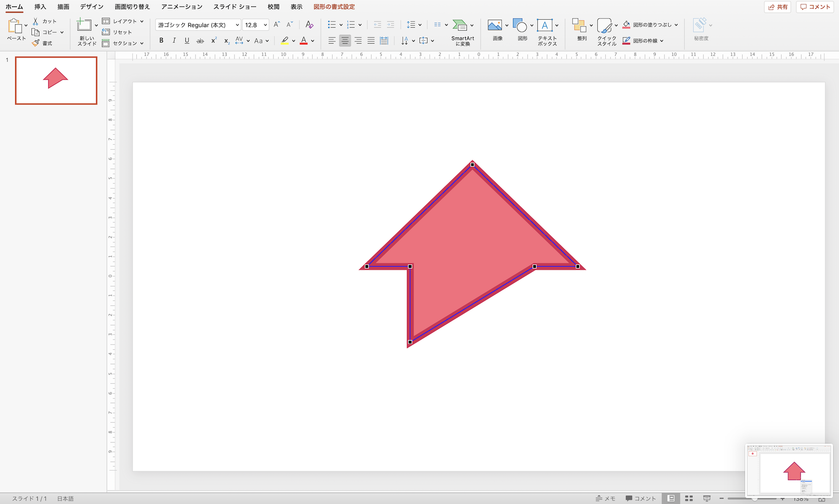Select slide 1 thumbnail
Image resolution: width=839 pixels, height=504 pixels.
pos(56,81)
